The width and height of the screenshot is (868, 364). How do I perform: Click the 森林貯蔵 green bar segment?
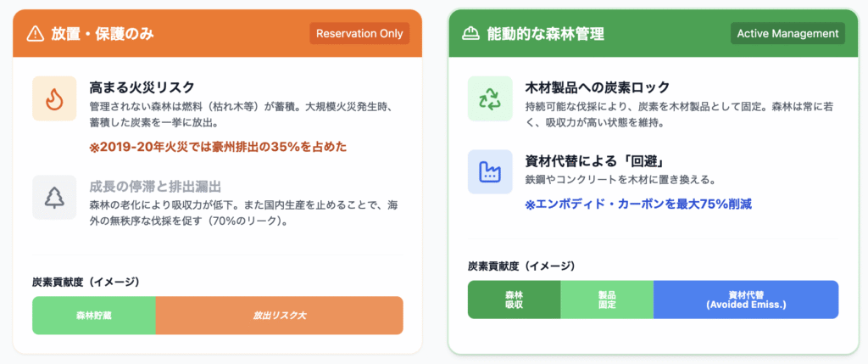94,316
